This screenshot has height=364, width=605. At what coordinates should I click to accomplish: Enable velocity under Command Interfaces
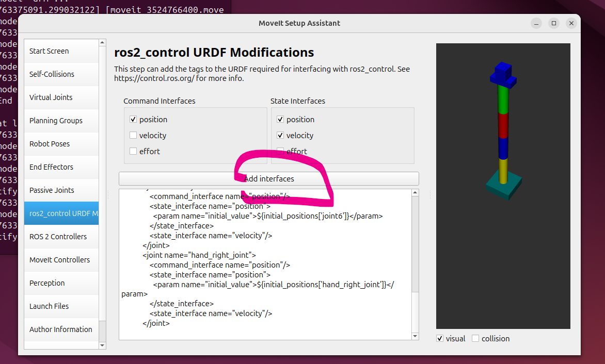pos(133,135)
